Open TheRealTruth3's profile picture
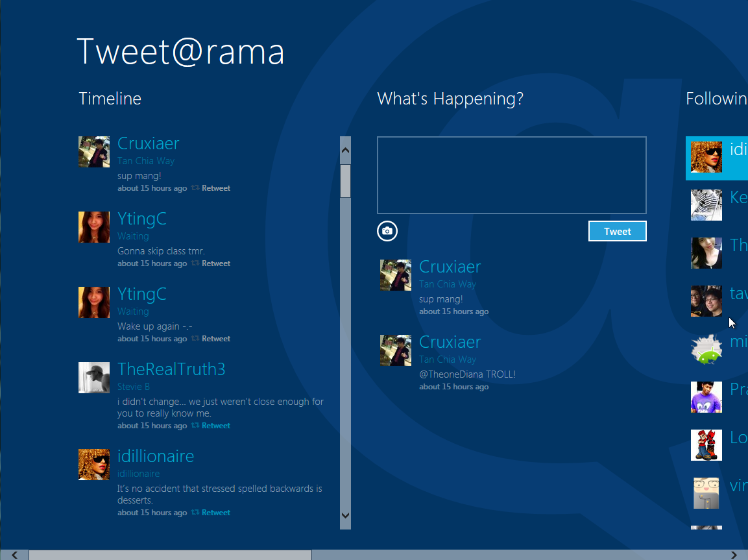 (94, 378)
